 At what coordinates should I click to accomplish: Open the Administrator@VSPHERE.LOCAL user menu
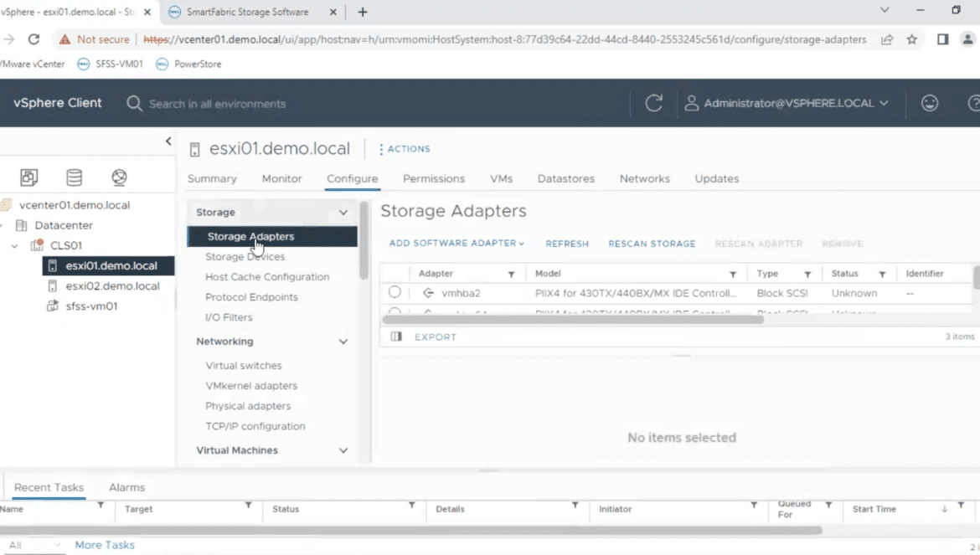[787, 103]
